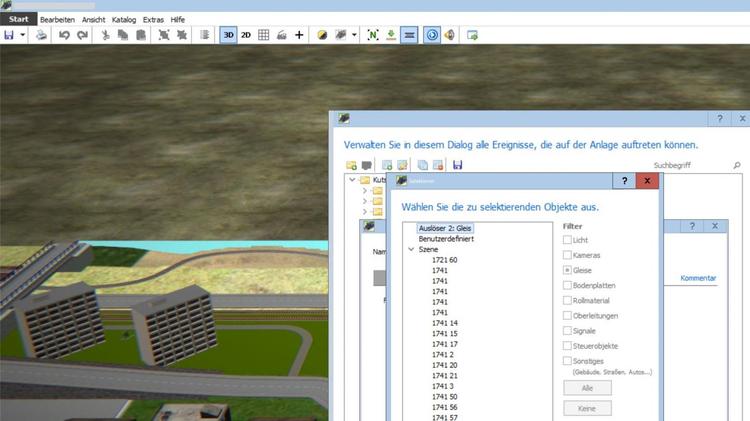Click the cut scissors icon
The image size is (750, 421).
click(x=106, y=35)
